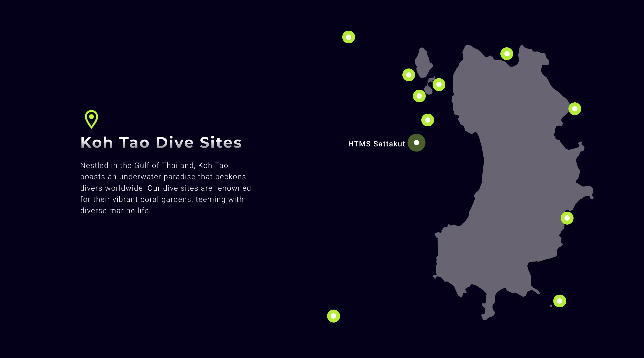Select the highlighted HTMS Sattakut dive site marker
Viewport: 644px width, 358px height.
[x=416, y=143]
